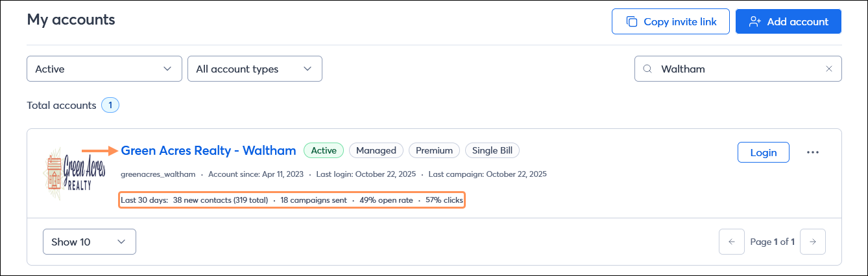Click the Managed tag
Screen dimensions: 868x276
point(376,150)
